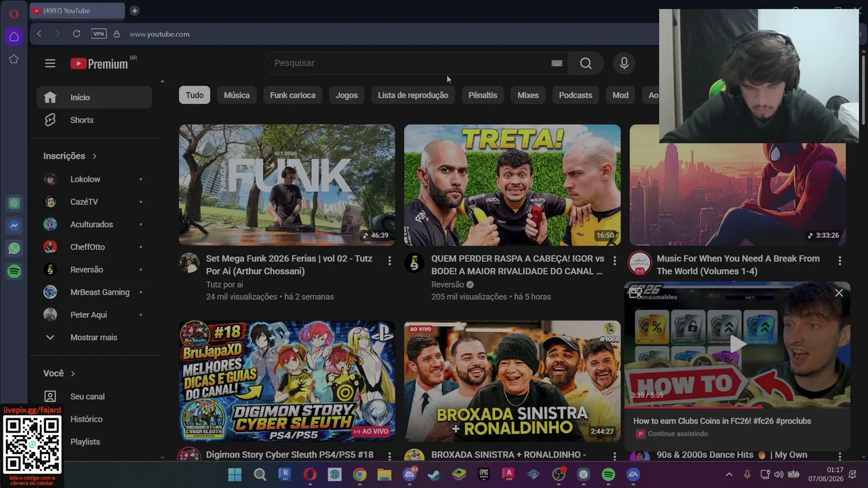Select the Tudo filter chip
The width and height of the screenshot is (868, 488).
[195, 95]
